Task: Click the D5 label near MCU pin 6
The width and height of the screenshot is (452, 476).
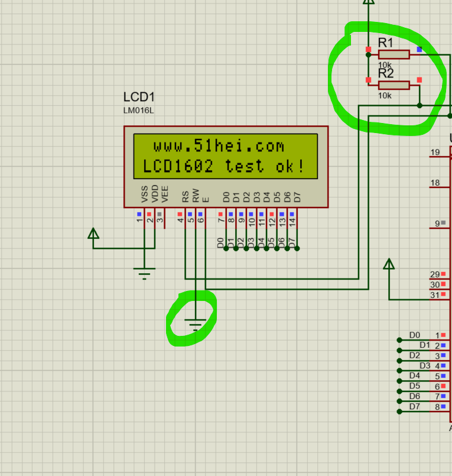Action: pyautogui.click(x=414, y=386)
